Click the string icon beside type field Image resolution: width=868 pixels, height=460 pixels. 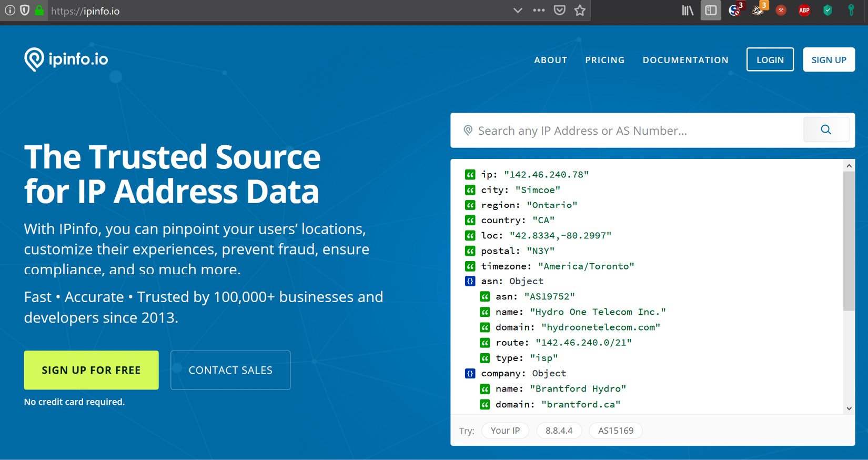click(485, 358)
